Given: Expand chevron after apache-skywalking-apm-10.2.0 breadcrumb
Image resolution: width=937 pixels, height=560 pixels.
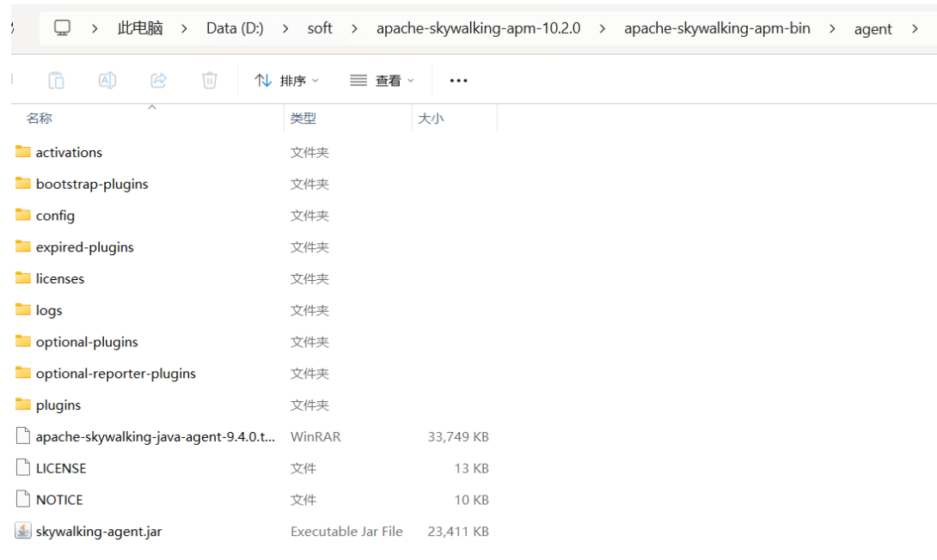Looking at the screenshot, I should coord(603,28).
